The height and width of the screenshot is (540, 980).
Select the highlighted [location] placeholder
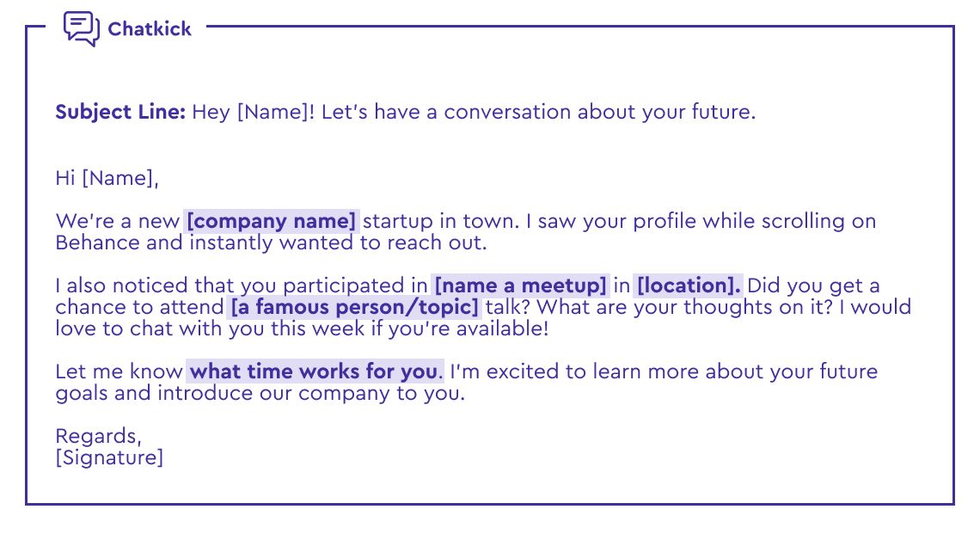click(x=688, y=285)
